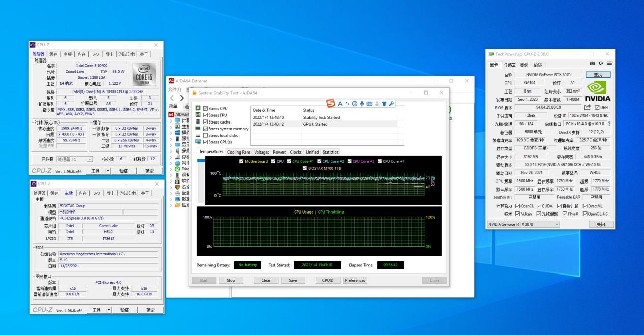Open Sogou toolbox wrench icon
This screenshot has height=335, width=644.
coord(391,104)
